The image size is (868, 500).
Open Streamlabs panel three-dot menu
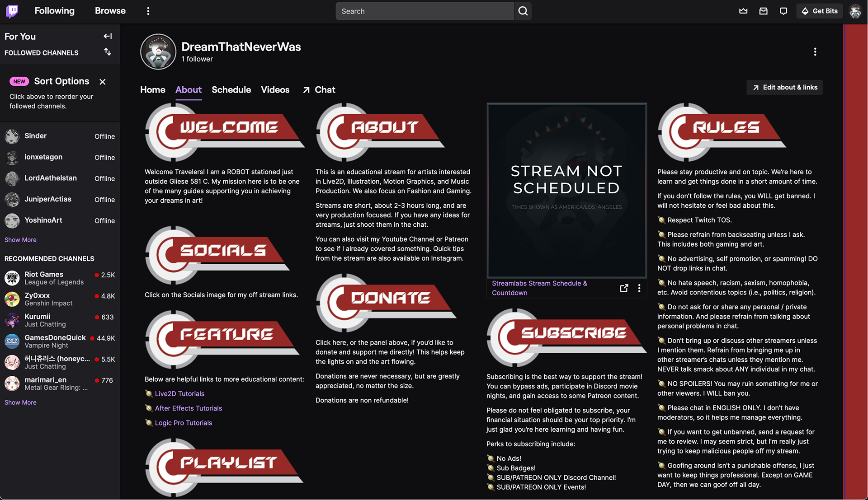(x=639, y=288)
